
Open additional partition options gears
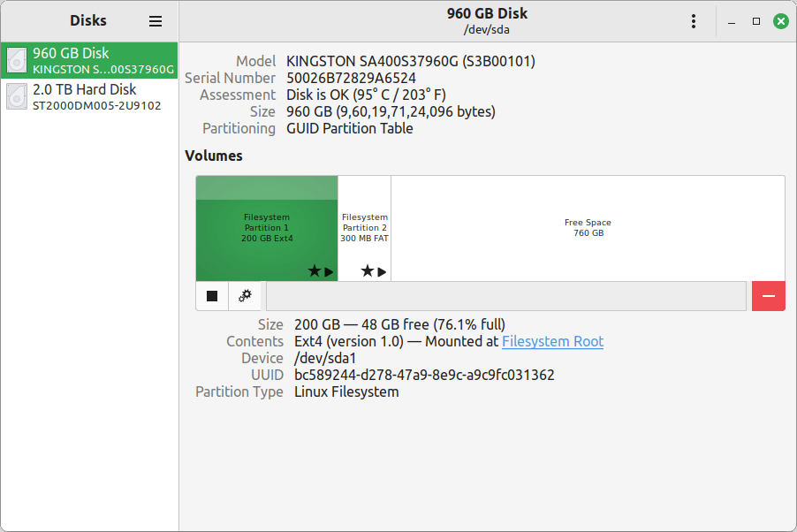point(245,296)
